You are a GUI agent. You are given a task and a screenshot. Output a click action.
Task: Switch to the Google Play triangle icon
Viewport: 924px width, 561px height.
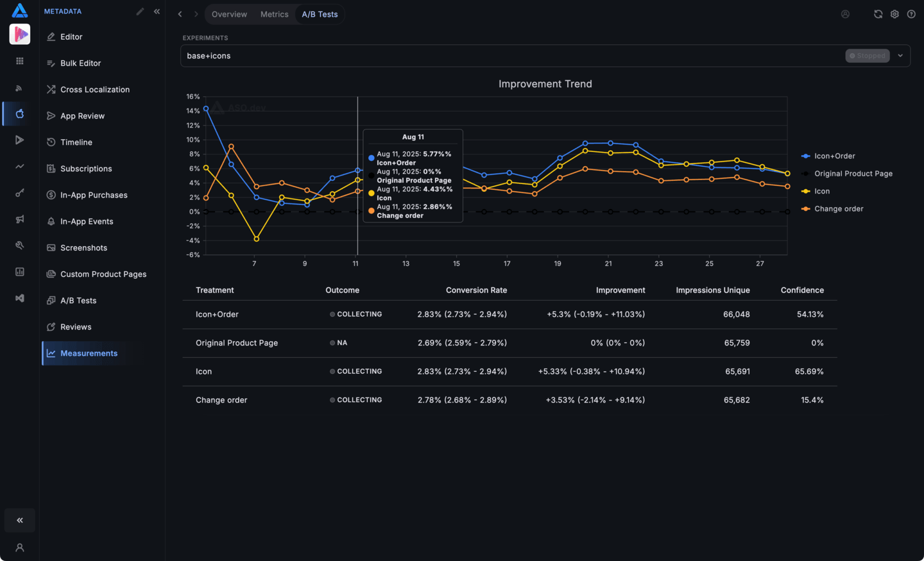point(20,140)
